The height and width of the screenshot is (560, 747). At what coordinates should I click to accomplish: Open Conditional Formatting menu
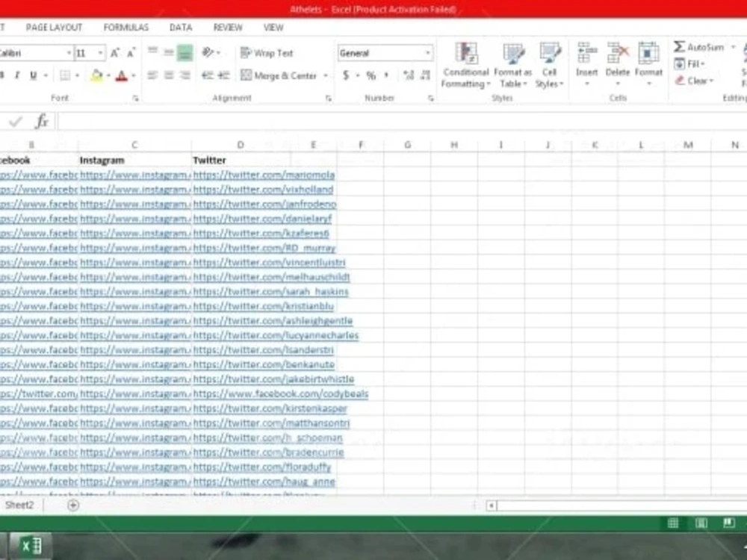[x=466, y=65]
